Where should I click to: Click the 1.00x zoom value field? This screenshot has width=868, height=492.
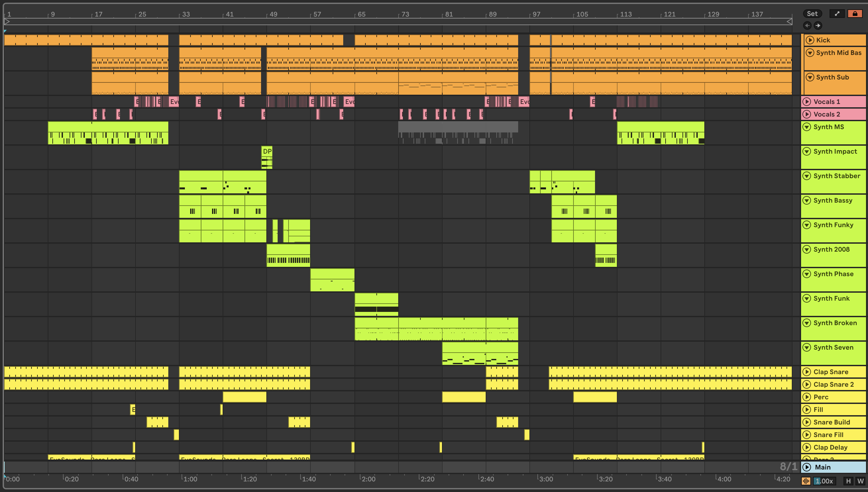824,481
